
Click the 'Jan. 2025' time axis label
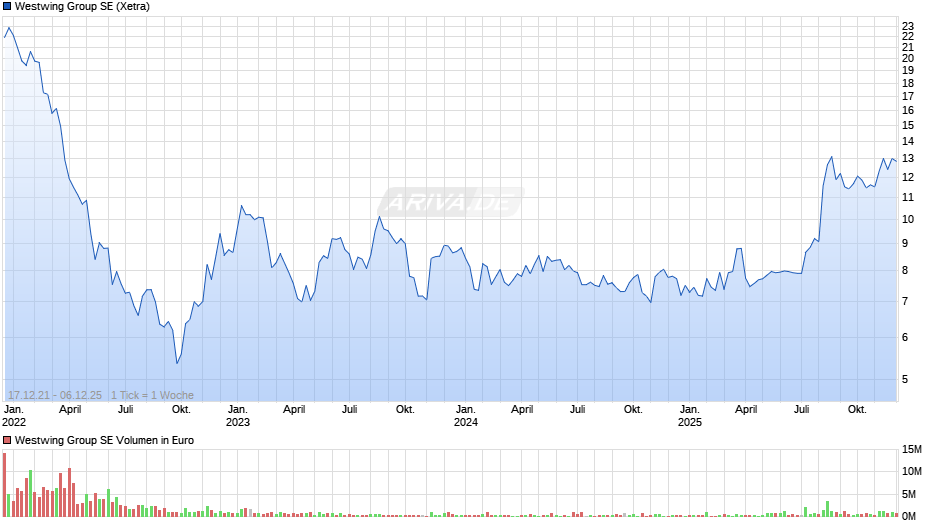point(689,416)
